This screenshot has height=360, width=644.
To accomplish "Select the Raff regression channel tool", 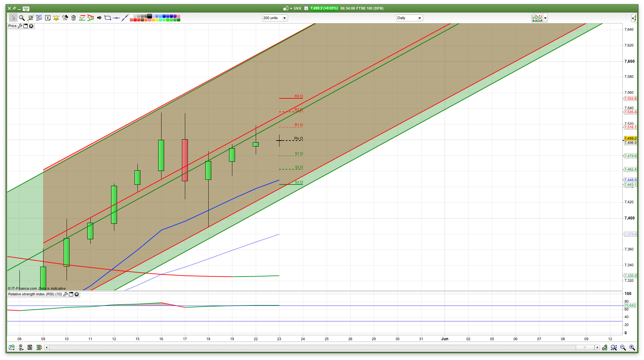I will (39, 18).
